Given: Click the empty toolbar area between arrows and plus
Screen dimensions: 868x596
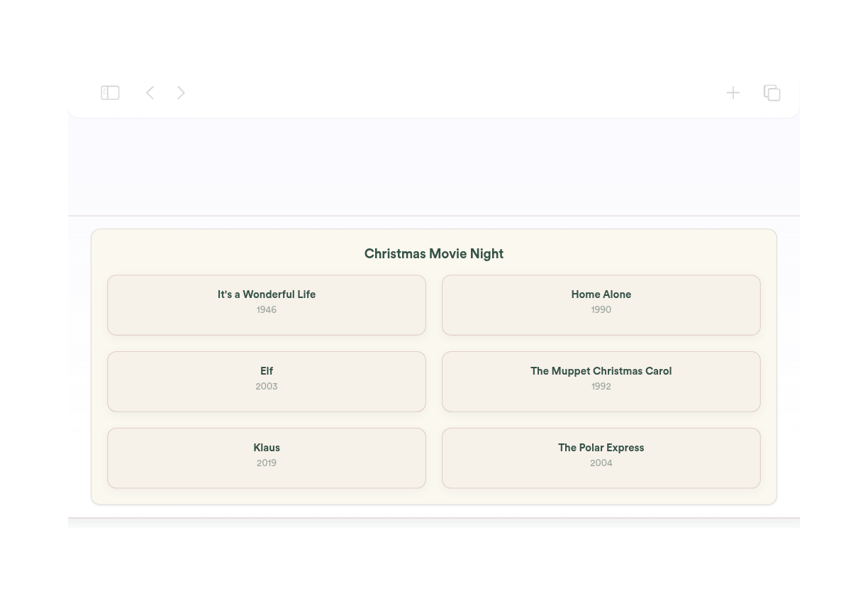Looking at the screenshot, I should click(454, 93).
